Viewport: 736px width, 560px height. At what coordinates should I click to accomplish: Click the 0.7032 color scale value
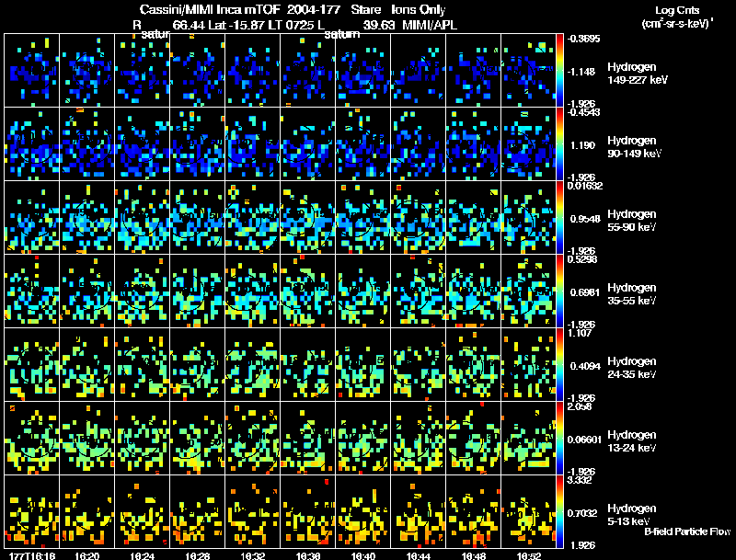pos(583,513)
